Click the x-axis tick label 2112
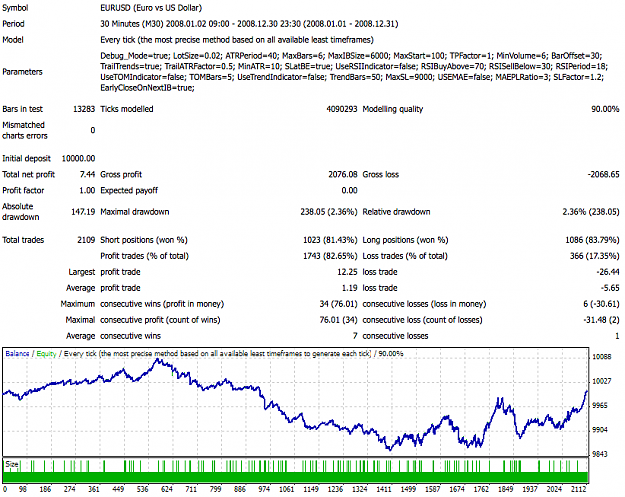The width and height of the screenshot is (625, 497). [x=578, y=489]
